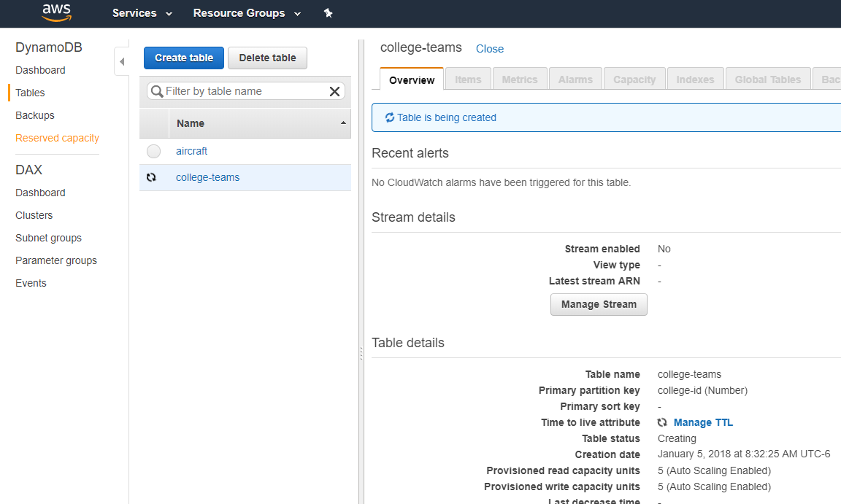Open Backups in the sidebar
This screenshot has width=841, height=504.
35,115
